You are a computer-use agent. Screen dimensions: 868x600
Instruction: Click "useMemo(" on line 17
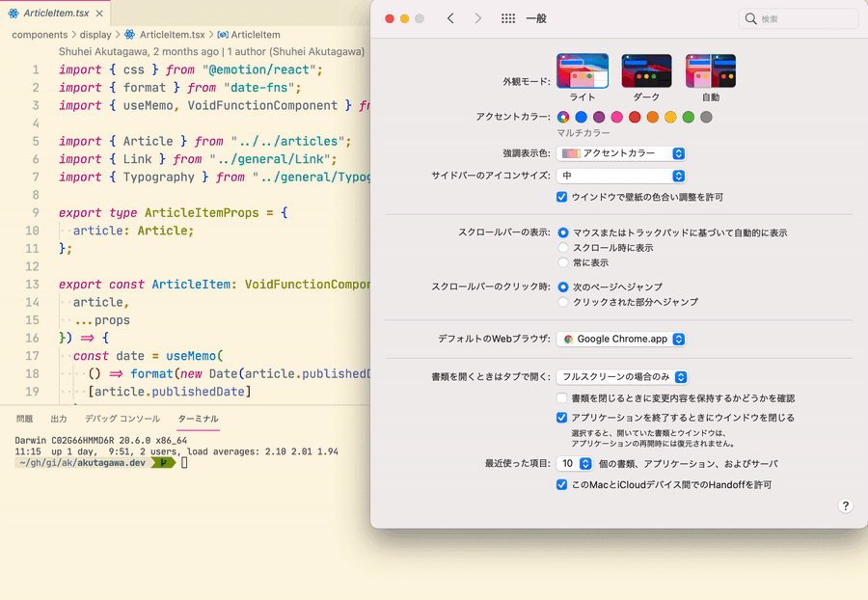[x=194, y=356]
